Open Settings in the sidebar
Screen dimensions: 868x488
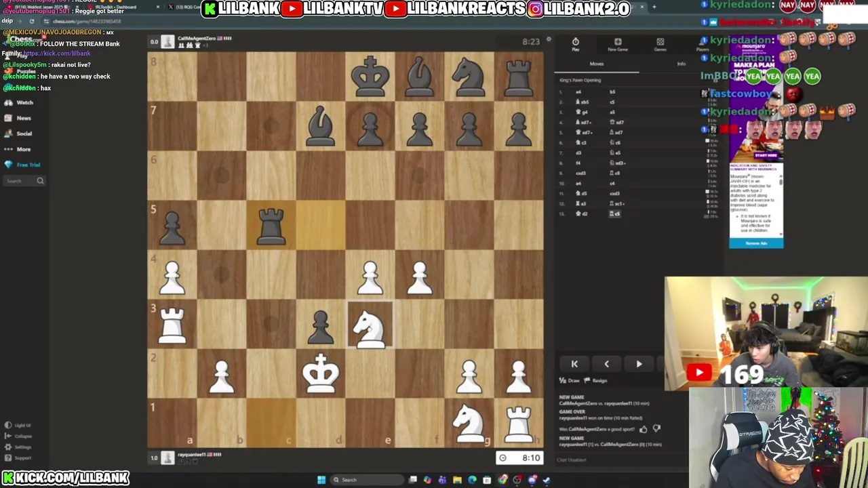18,447
